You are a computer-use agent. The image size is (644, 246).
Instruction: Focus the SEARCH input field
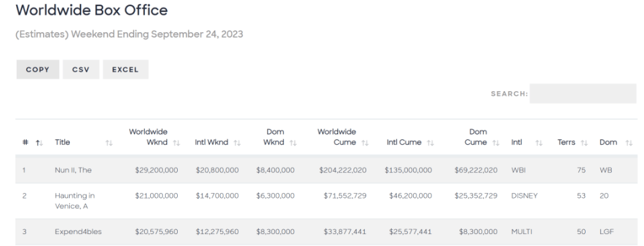(x=583, y=94)
